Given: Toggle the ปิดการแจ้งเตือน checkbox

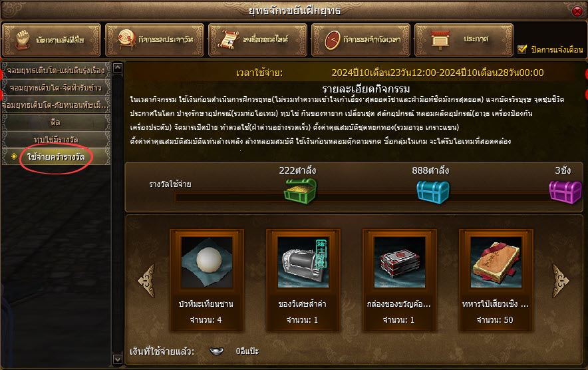Looking at the screenshot, I should (x=522, y=49).
